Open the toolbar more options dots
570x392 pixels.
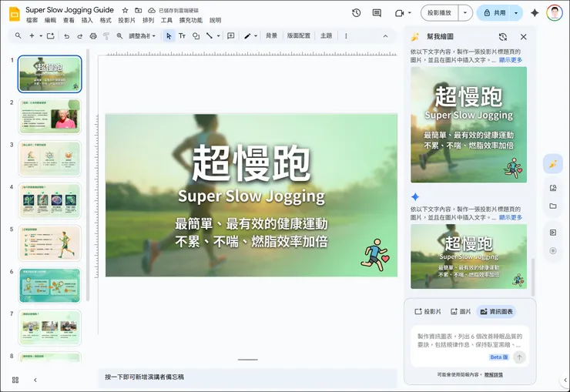[x=346, y=36]
